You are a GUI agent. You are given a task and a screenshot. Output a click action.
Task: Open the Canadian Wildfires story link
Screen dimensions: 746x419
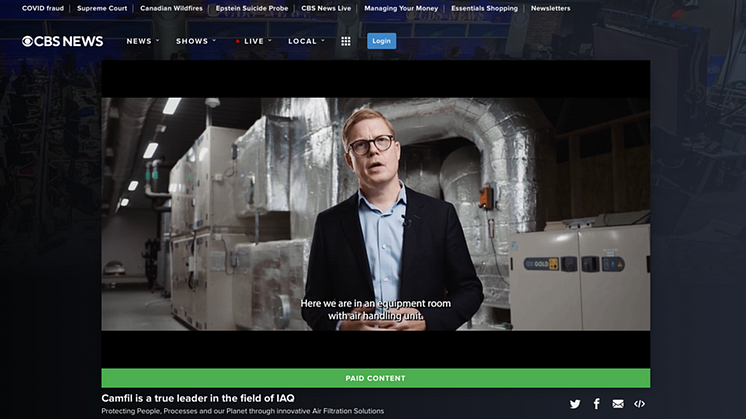[x=171, y=8]
